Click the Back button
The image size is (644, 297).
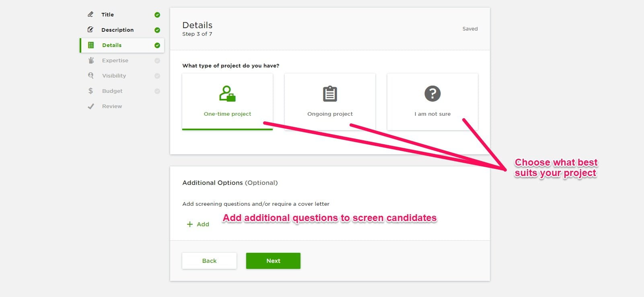click(x=209, y=261)
